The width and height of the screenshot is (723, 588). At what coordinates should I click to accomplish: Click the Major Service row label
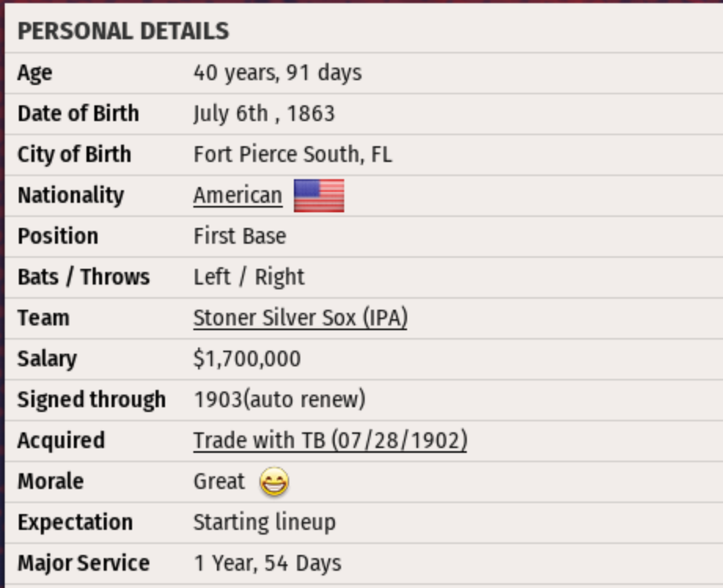click(83, 564)
